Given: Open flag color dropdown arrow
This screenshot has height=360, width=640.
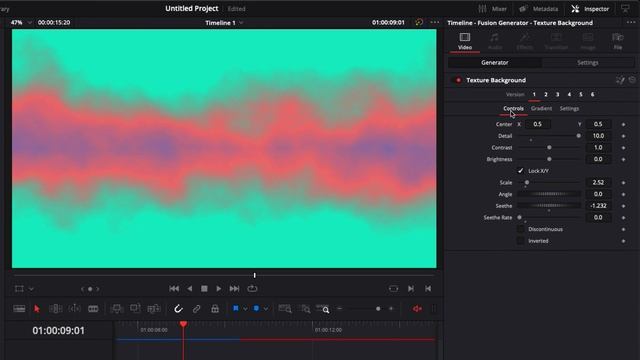Looking at the screenshot, I should 245,309.
